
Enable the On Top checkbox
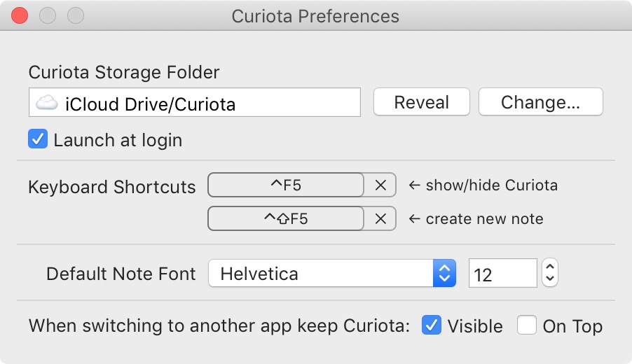click(527, 325)
